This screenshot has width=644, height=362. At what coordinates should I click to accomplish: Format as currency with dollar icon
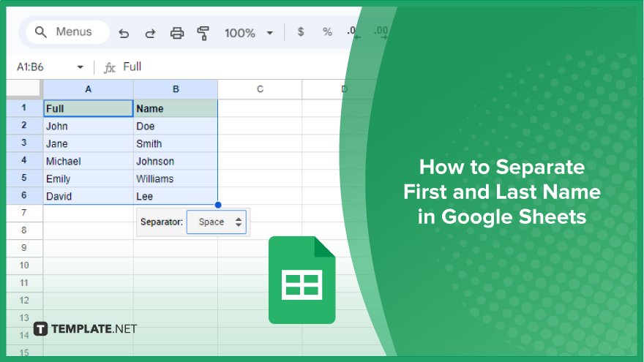301,32
